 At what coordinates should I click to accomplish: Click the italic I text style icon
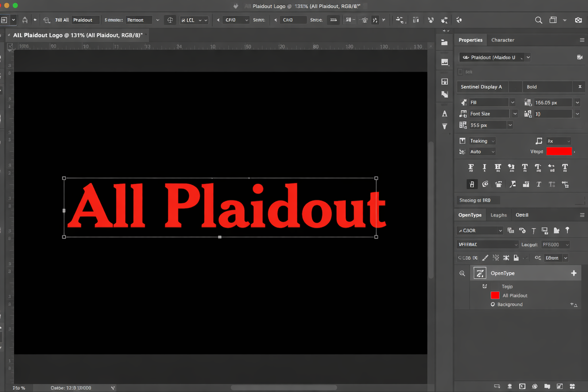pos(484,168)
